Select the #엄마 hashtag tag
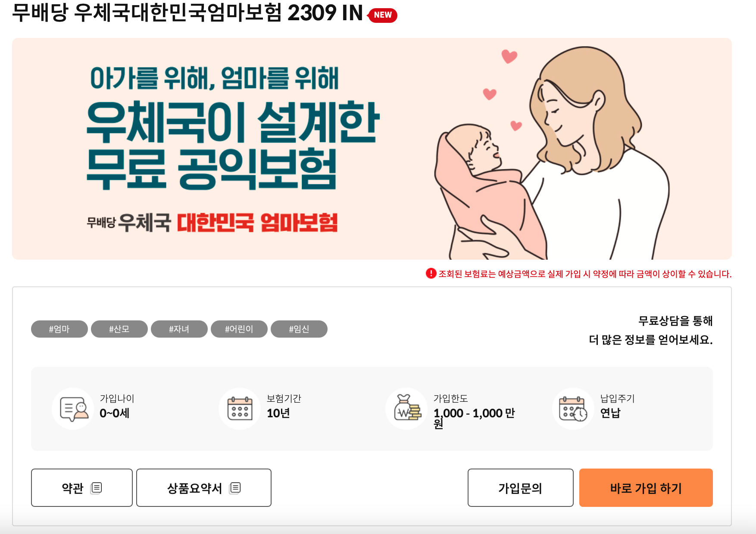This screenshot has height=534, width=756. point(59,329)
